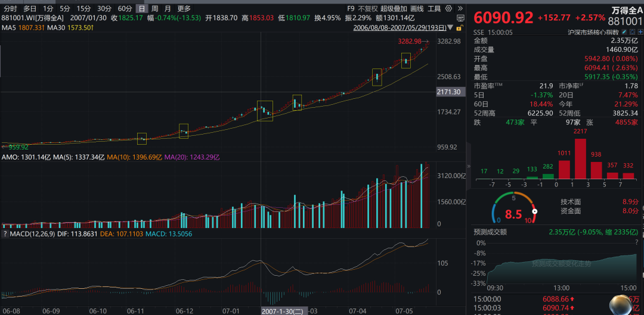Viewport: 644px width, 315px height.
Task: Click the double-arrow expand toolbar icon
Action: (460, 8)
